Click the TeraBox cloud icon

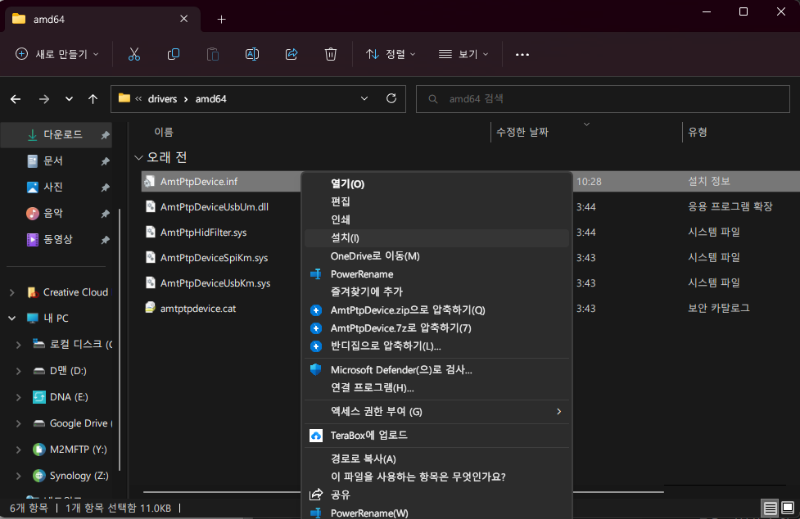(316, 435)
